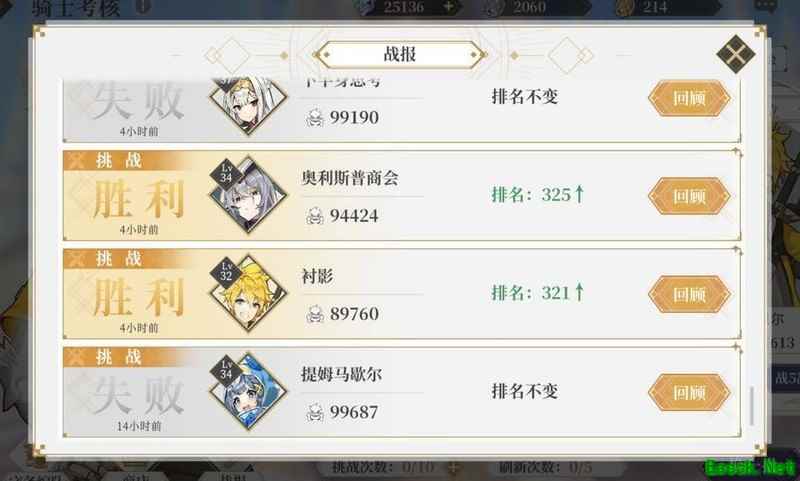
Task: Tap the 衬影 Lv 32 blonde avatar
Action: point(248,293)
